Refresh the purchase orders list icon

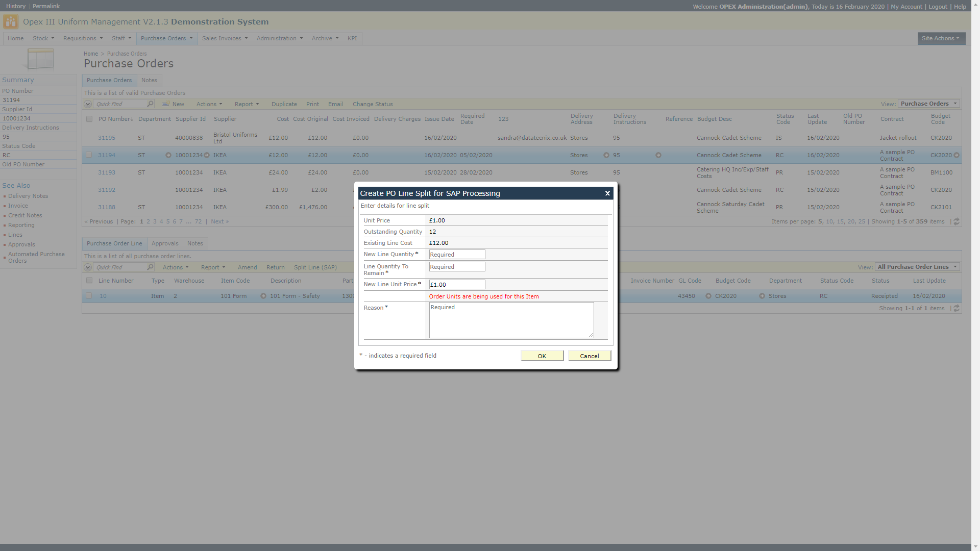coord(957,222)
